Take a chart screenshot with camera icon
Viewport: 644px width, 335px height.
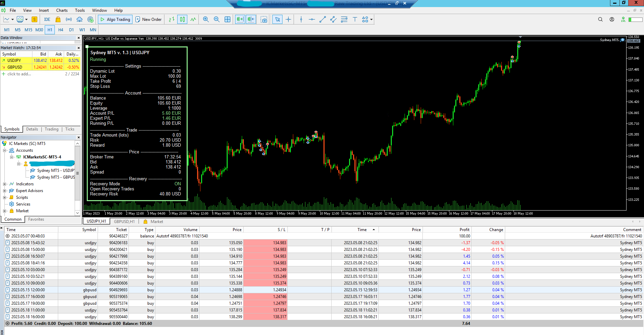(x=264, y=20)
